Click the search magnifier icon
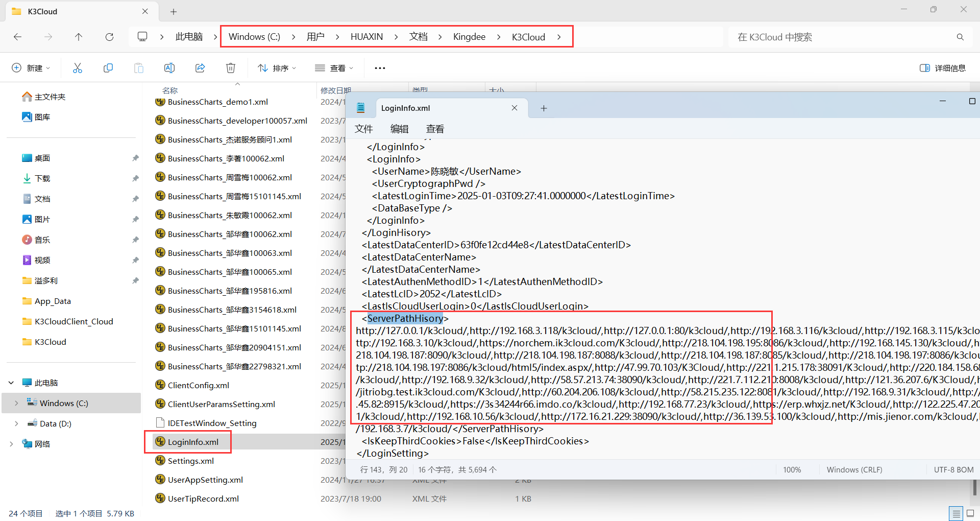Viewport: 980px width, 521px height. [x=960, y=37]
